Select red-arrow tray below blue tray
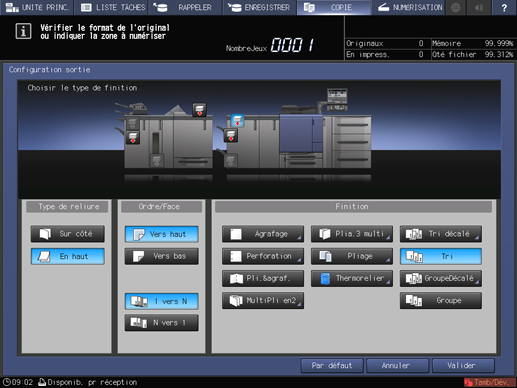517x388 pixels. click(231, 135)
